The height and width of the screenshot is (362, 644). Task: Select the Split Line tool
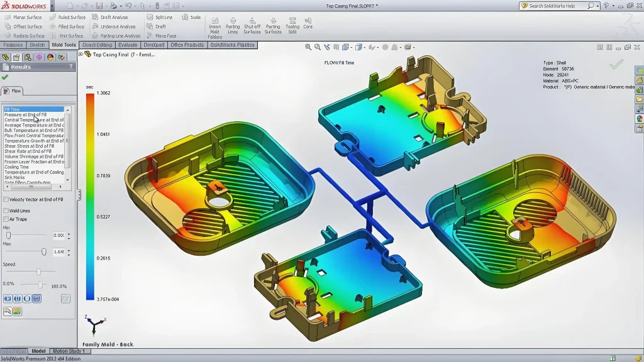160,17
